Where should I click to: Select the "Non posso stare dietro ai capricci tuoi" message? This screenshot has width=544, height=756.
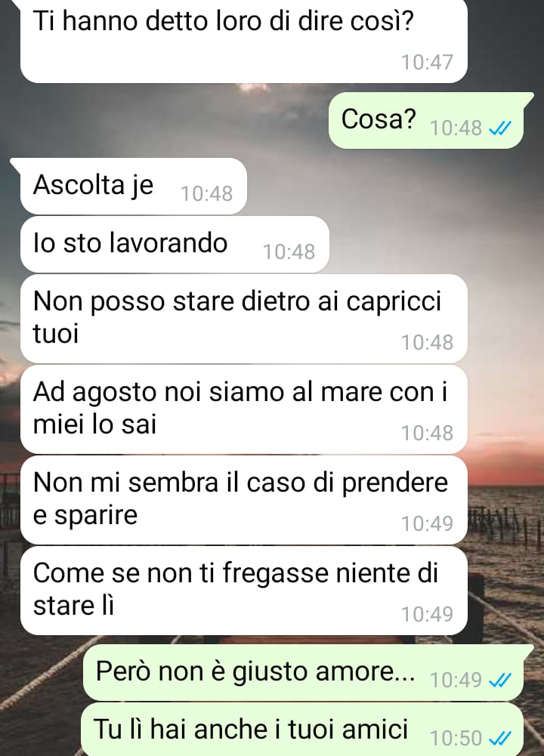[x=244, y=319]
